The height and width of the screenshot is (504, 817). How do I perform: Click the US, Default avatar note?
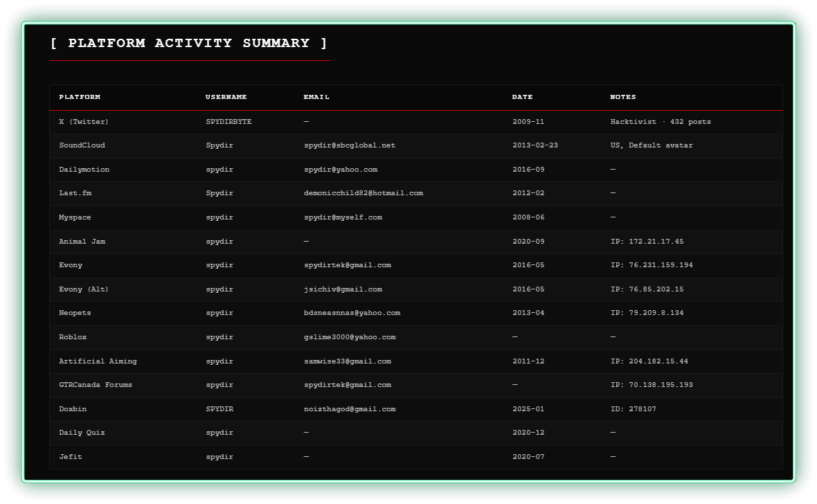pyautogui.click(x=652, y=145)
